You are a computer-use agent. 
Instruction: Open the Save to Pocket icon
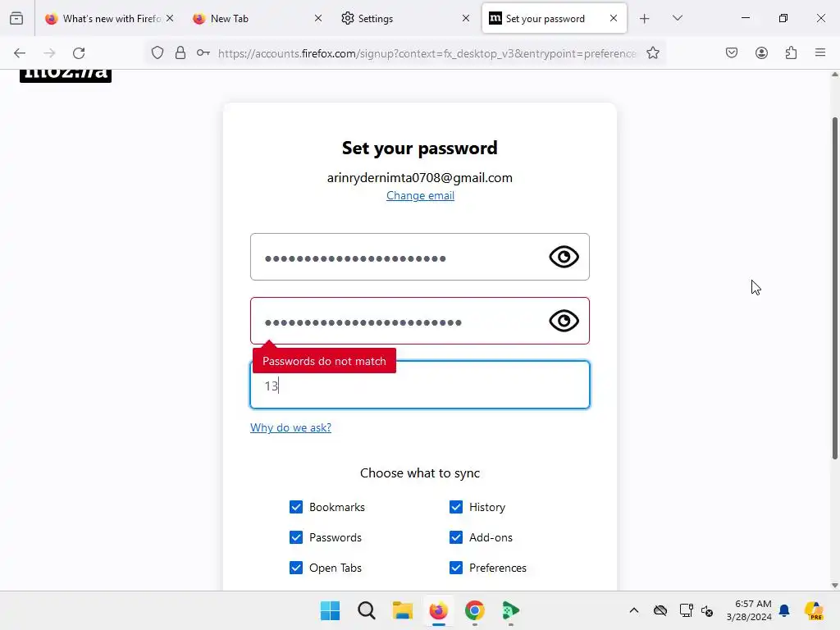[732, 53]
